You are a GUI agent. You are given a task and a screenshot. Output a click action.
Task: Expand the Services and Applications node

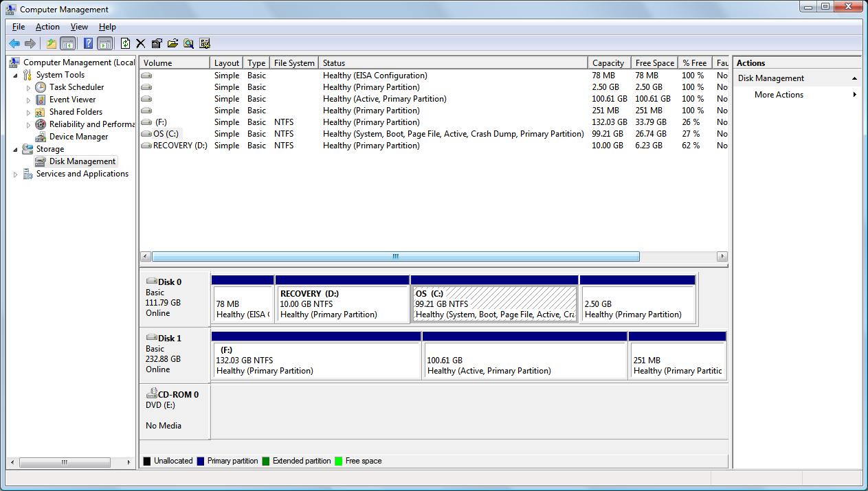point(16,174)
